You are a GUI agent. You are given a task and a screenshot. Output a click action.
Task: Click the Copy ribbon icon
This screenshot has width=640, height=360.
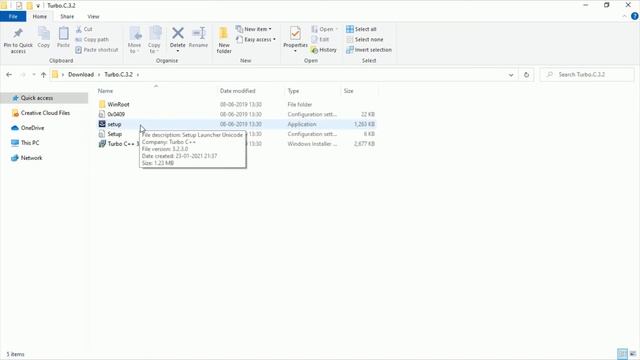pyautogui.click(x=44, y=38)
